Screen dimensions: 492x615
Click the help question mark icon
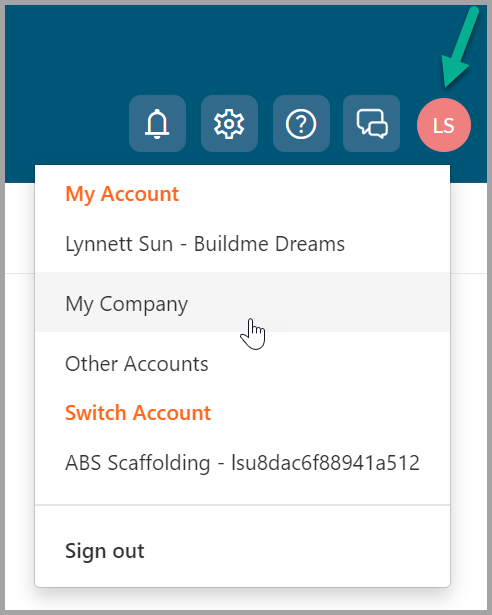[301, 124]
